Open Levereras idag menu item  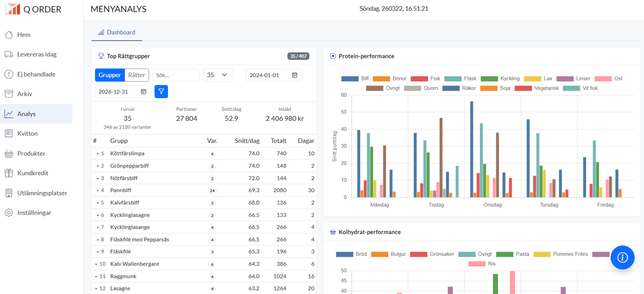tap(36, 54)
